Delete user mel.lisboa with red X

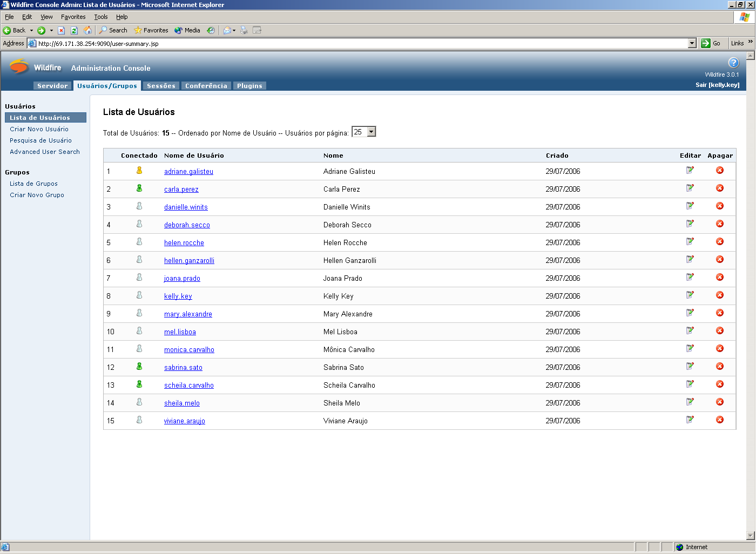pos(720,330)
